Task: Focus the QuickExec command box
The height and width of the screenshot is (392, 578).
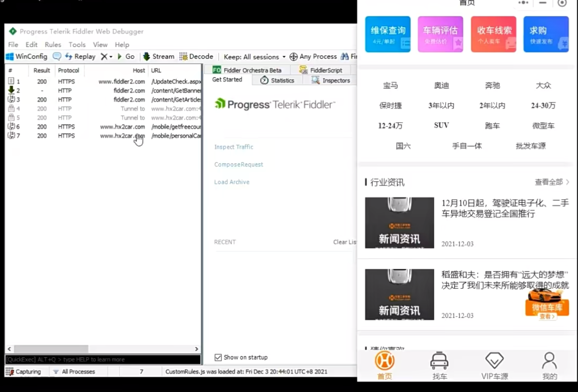Action: 103,359
